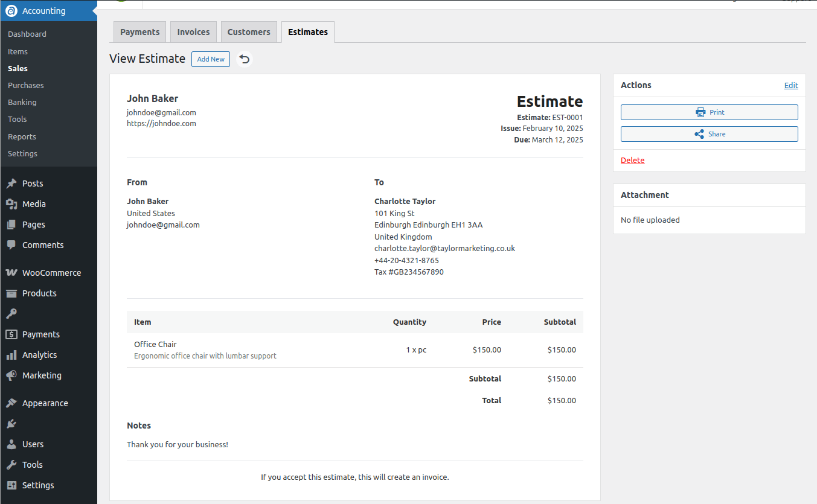Open Settings under the Accounting submenu

click(23, 154)
